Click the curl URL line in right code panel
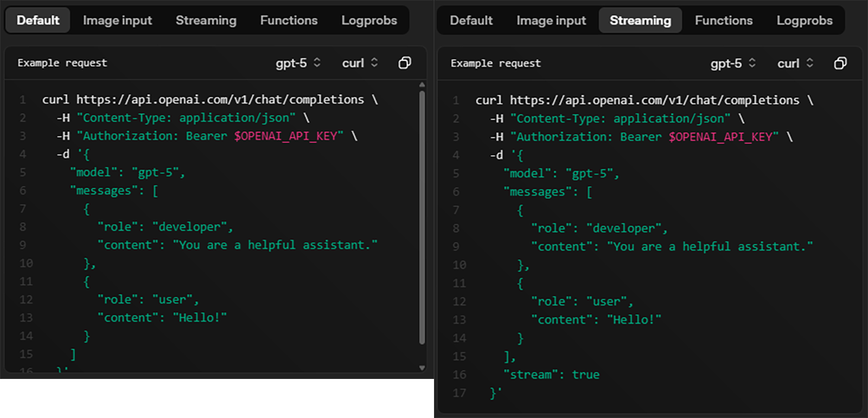The image size is (868, 418). coord(644,100)
